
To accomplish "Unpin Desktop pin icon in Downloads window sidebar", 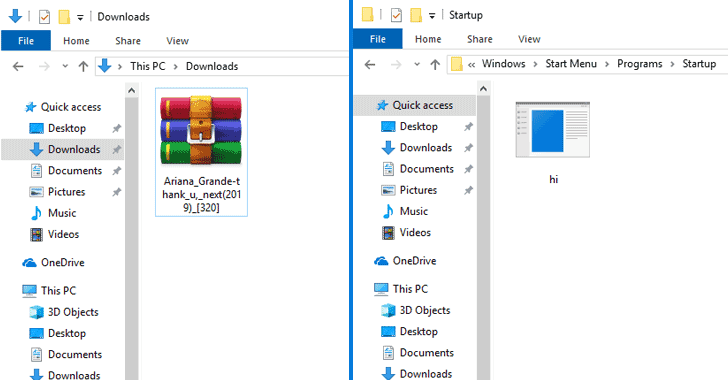I will click(117, 128).
